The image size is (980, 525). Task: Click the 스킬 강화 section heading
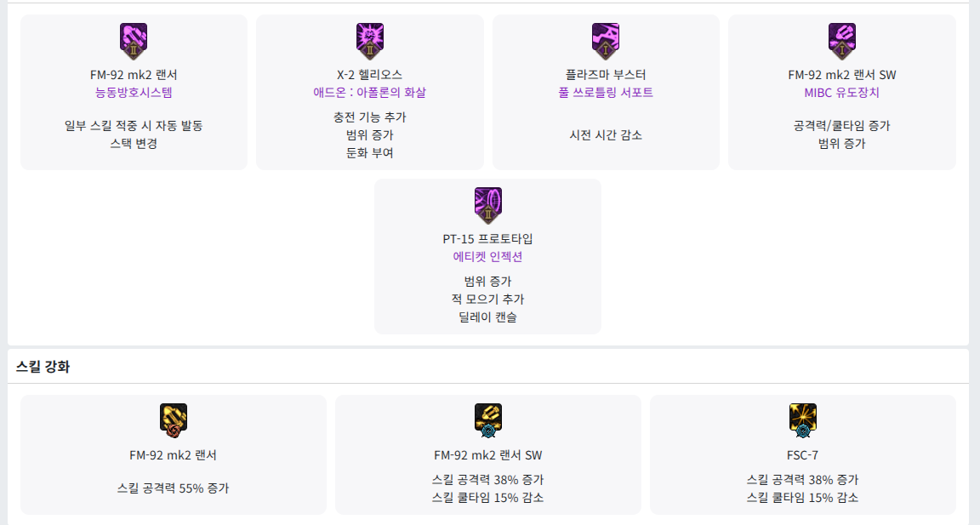(43, 367)
